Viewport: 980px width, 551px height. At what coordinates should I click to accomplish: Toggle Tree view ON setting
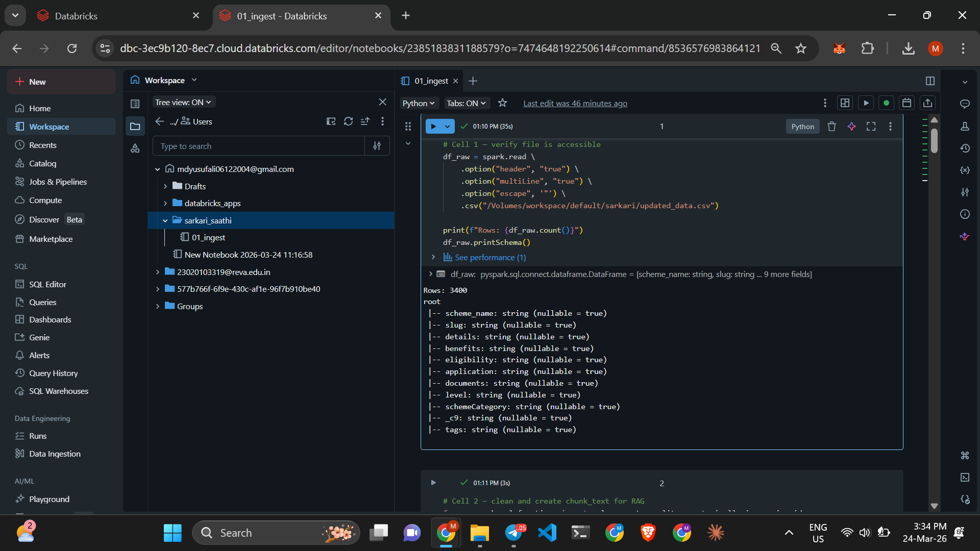(x=183, y=102)
